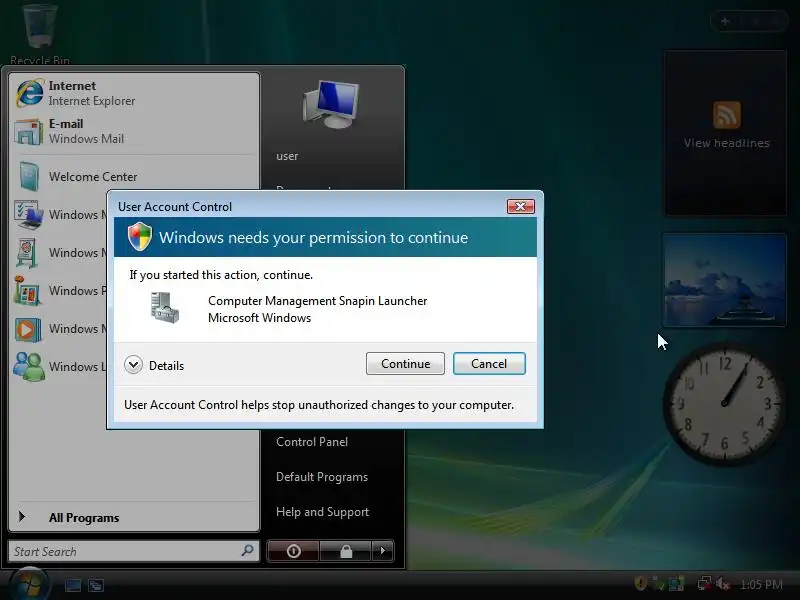
Task: Click the slideshow picture gadget
Action: pyautogui.click(x=724, y=280)
